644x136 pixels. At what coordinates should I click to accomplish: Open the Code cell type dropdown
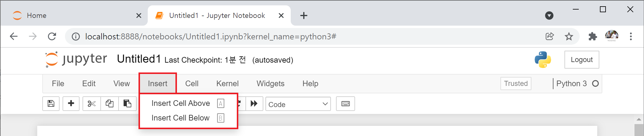pos(298,104)
